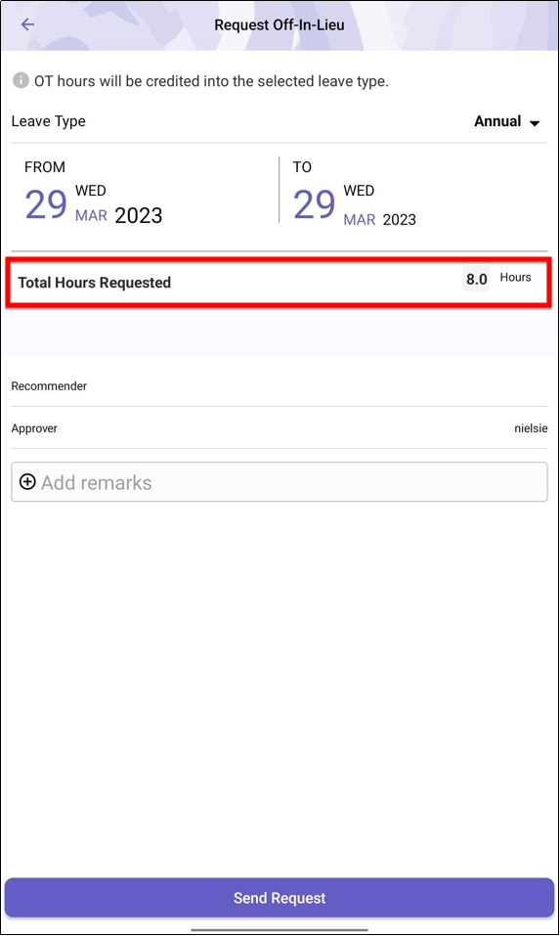The image size is (560, 936).
Task: Select the Annual leave type label
Action: [497, 121]
